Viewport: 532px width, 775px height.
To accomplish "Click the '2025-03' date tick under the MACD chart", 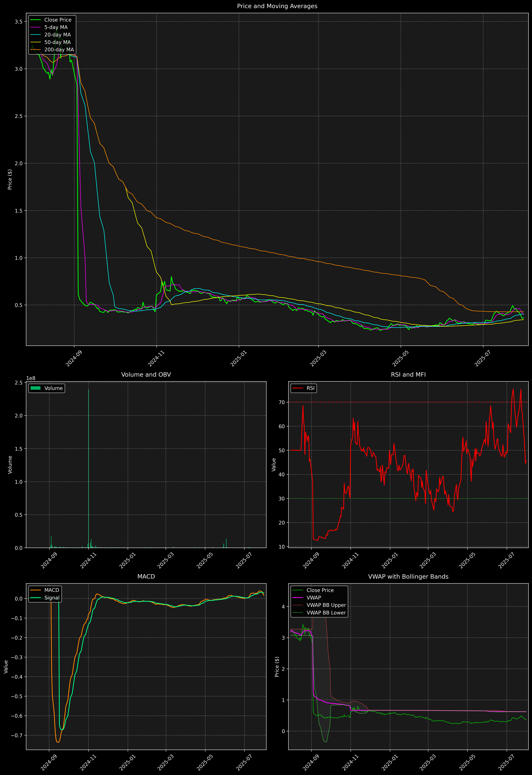I will [165, 762].
